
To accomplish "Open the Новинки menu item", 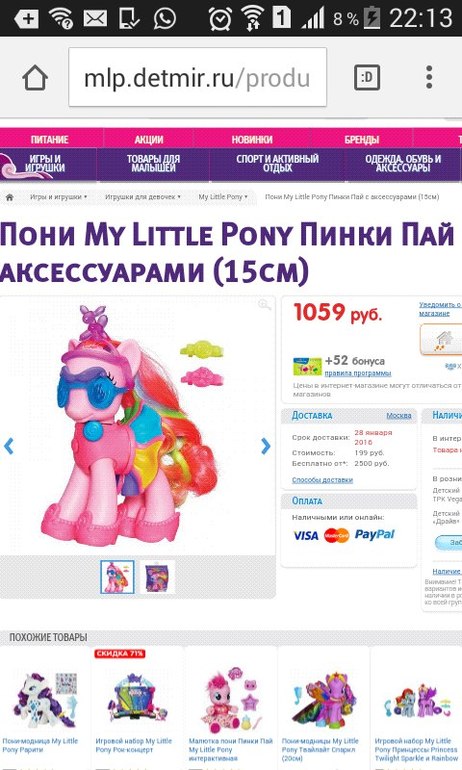I will pyautogui.click(x=252, y=139).
